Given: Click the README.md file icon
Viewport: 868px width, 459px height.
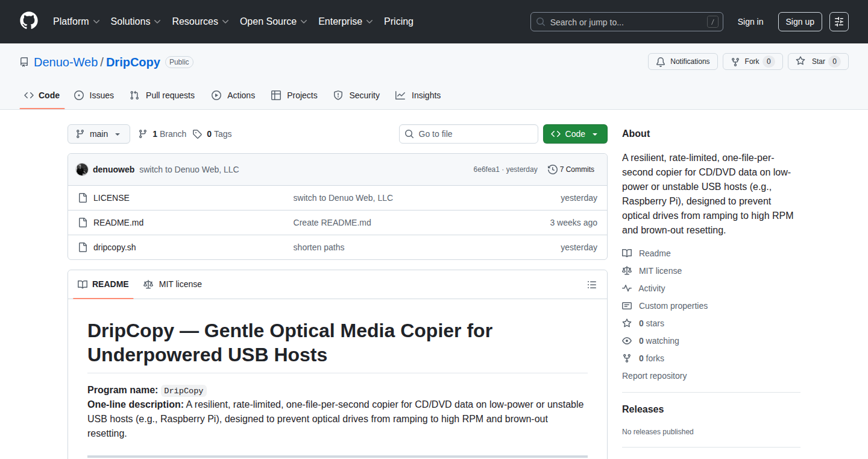Looking at the screenshot, I should pyautogui.click(x=83, y=223).
